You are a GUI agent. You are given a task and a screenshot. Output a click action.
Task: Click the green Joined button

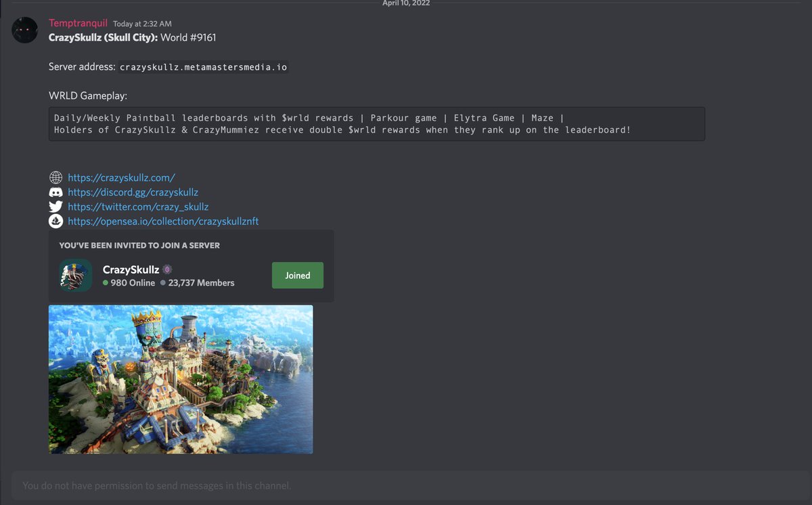point(298,276)
